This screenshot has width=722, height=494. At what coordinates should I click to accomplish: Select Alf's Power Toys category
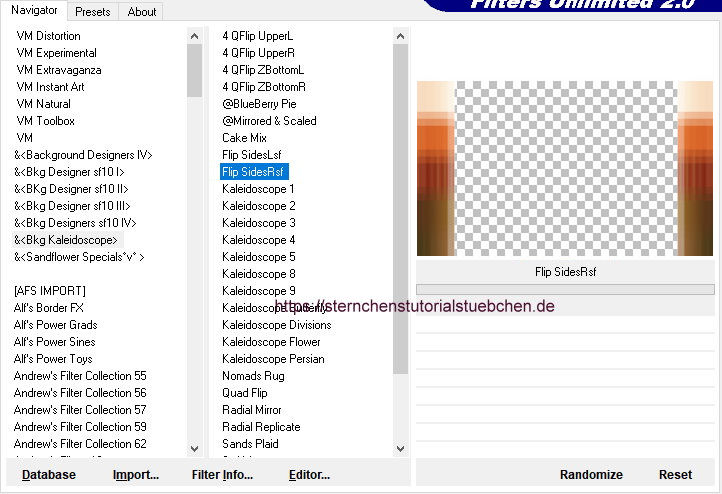pos(53,359)
